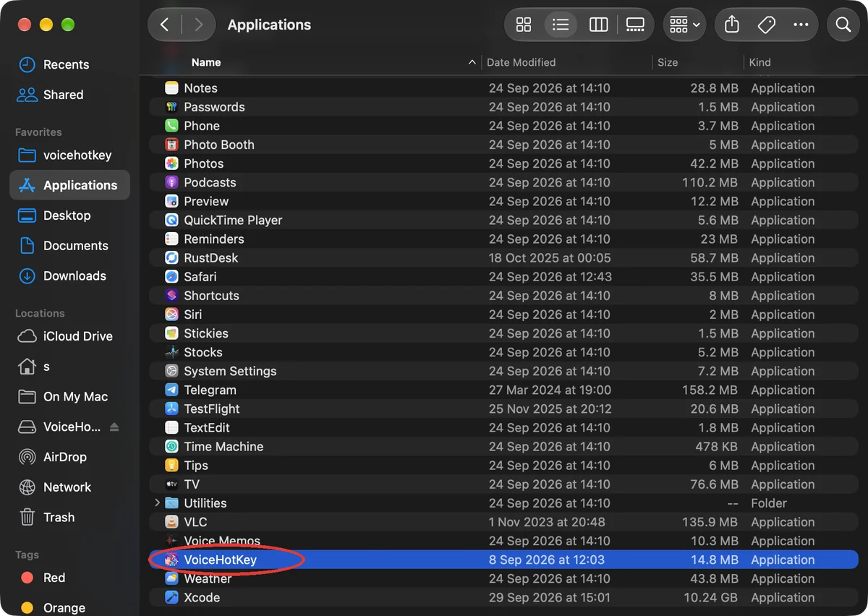
Task: Sort by Date Modified column header
Action: pos(522,62)
